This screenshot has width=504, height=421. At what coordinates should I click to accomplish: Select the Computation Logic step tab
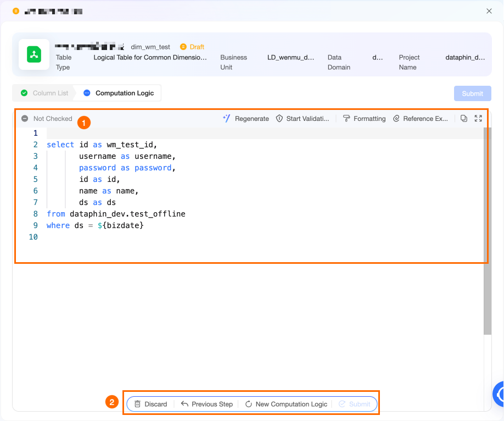point(119,93)
